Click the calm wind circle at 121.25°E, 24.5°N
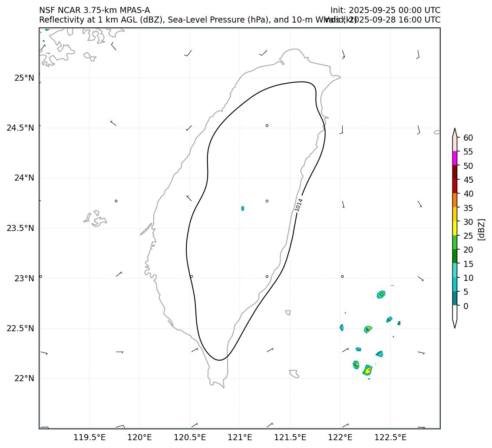492x448 pixels. click(267, 125)
